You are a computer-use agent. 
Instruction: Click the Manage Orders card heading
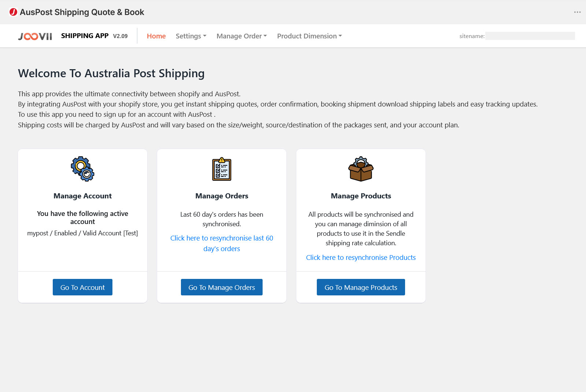[x=222, y=196]
